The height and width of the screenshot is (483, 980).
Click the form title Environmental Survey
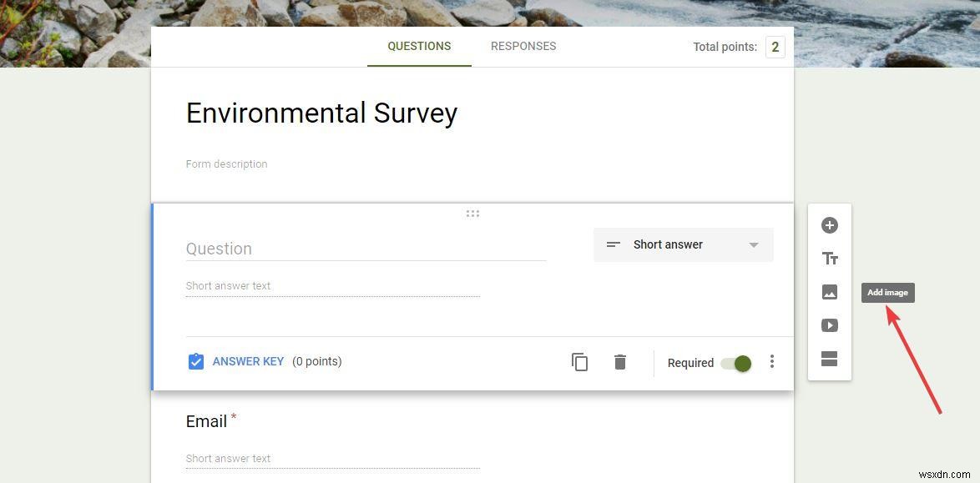[321, 113]
